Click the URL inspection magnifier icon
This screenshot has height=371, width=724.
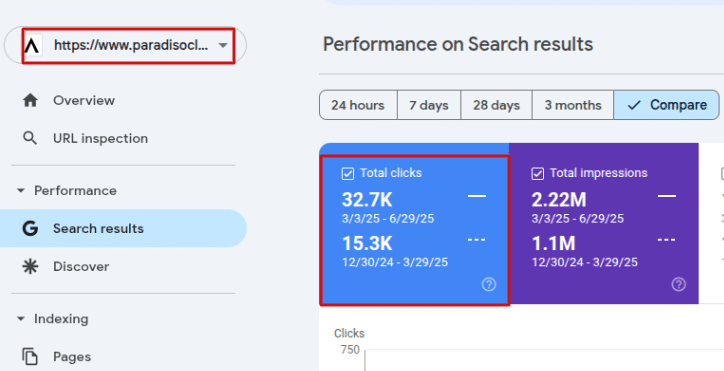point(30,138)
